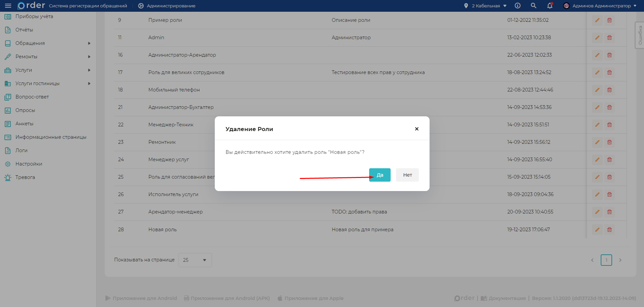Open the hamburger menu in the header
Viewport: 644px width, 307px height.
coord(8,6)
